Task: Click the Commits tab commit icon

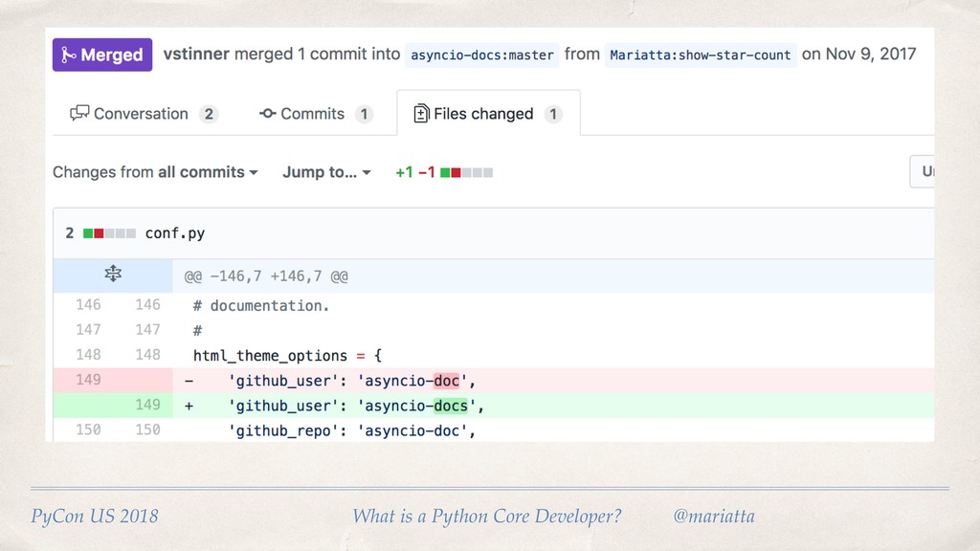Action: pyautogui.click(x=268, y=114)
